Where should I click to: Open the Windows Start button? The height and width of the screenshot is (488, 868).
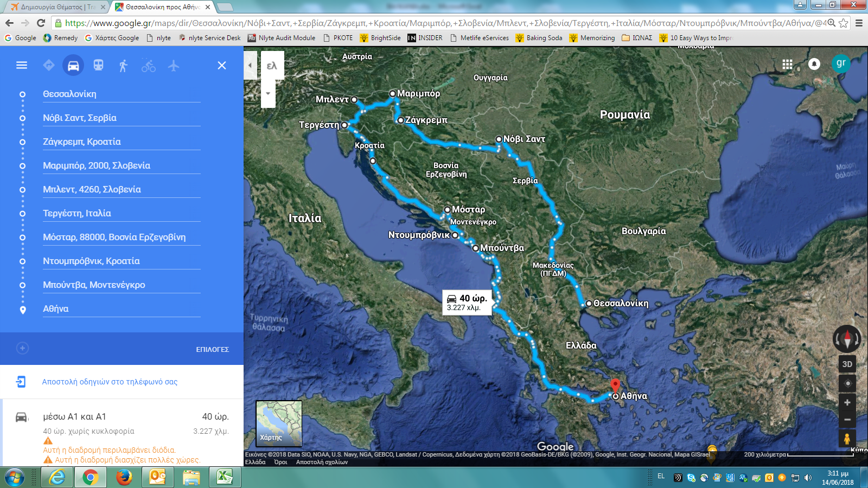14,478
